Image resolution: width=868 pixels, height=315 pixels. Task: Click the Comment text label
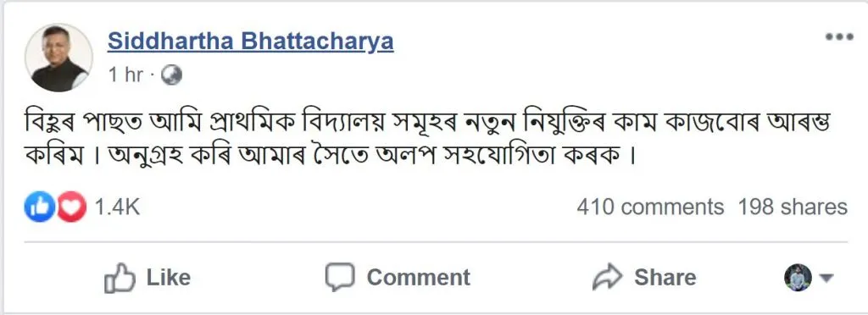pos(419,277)
